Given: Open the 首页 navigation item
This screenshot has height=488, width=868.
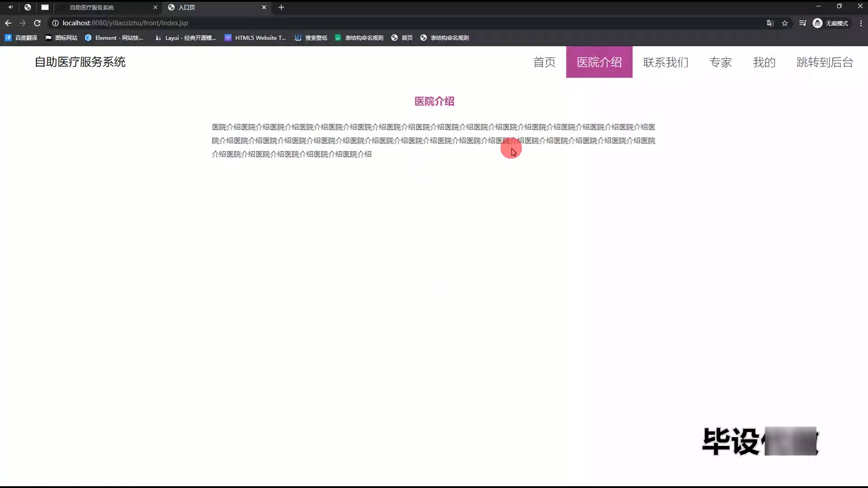Looking at the screenshot, I should pos(544,62).
